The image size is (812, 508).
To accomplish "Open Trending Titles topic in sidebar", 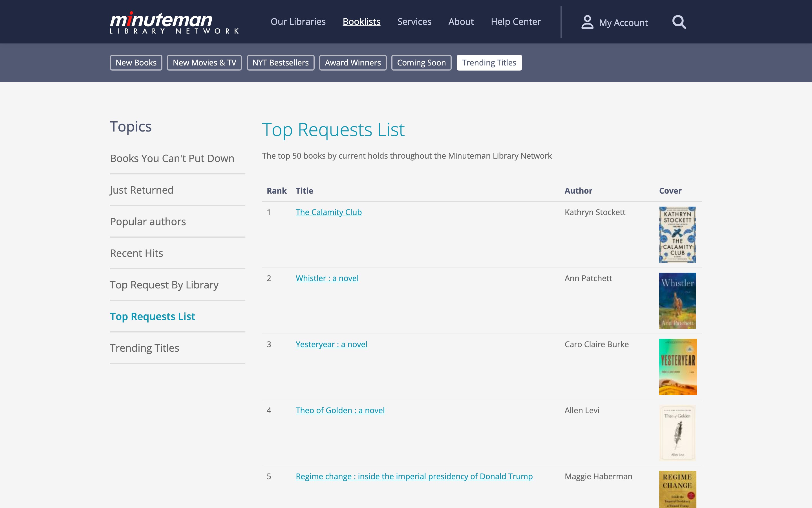I will (x=144, y=348).
